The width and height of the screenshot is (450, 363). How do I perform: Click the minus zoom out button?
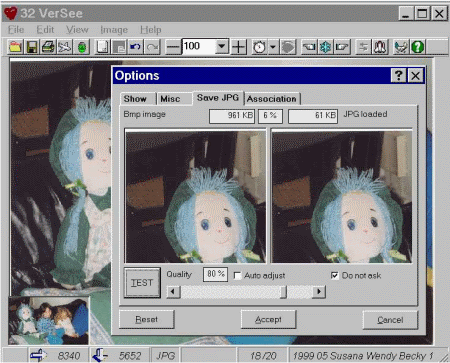tap(173, 47)
